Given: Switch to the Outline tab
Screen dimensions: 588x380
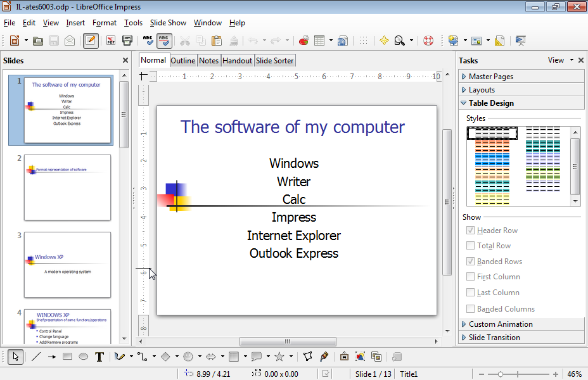Looking at the screenshot, I should click(x=183, y=61).
